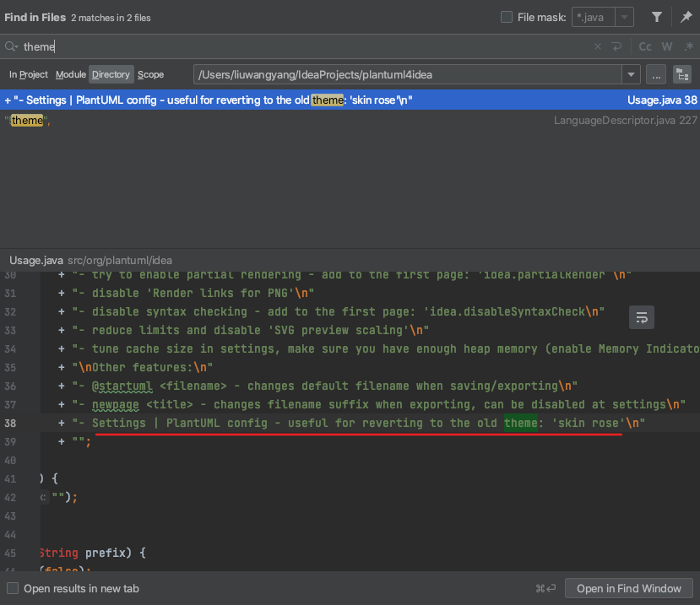This screenshot has height=605, width=700.
Task: Click Open in Find Window button
Action: coord(629,588)
